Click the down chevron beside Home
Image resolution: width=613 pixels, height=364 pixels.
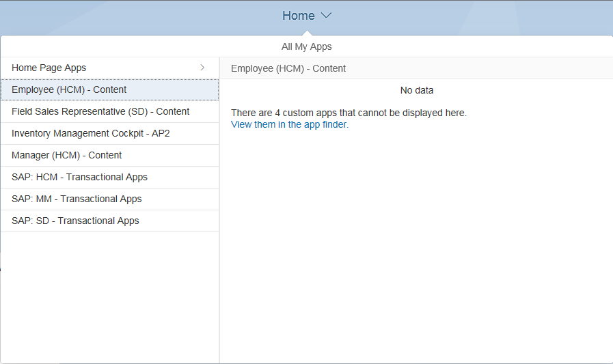326,15
